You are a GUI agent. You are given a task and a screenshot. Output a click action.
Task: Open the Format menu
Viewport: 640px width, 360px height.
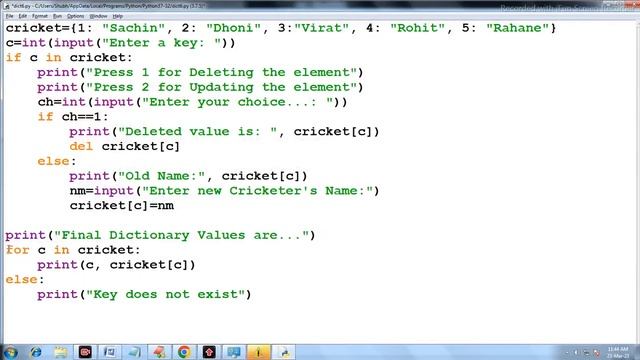pyautogui.click(x=40, y=16)
